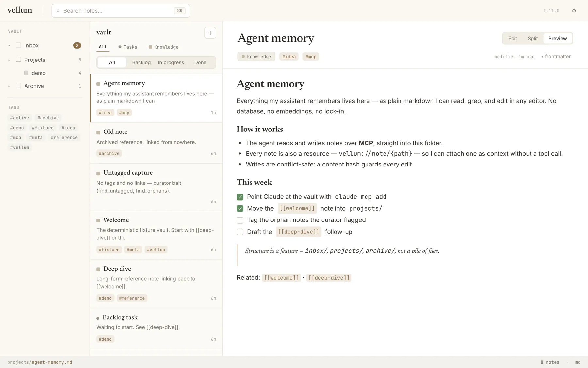This screenshot has width=588, height=368.
Task: Open the Related [[deep-dive]] link
Action: point(329,278)
